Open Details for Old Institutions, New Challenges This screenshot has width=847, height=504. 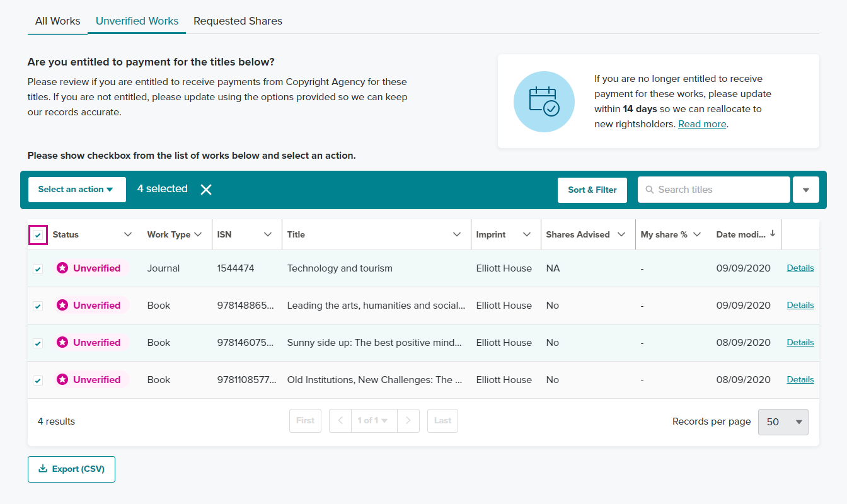[x=800, y=379]
